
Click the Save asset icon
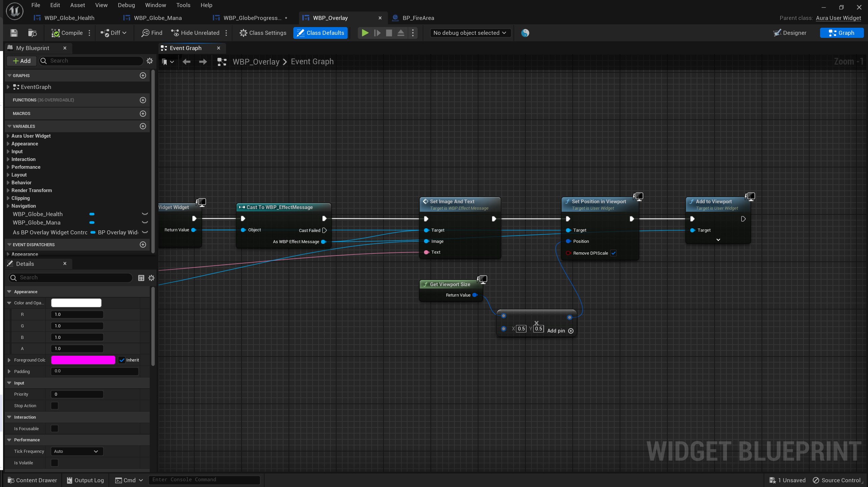point(14,33)
